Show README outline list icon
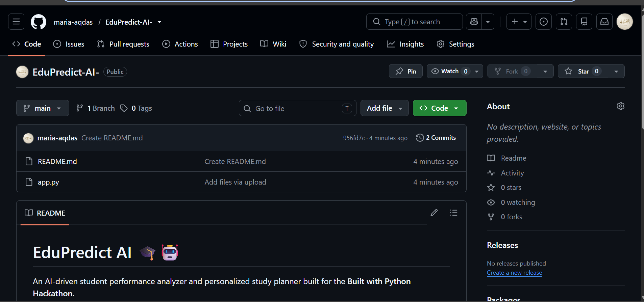 coord(454,213)
